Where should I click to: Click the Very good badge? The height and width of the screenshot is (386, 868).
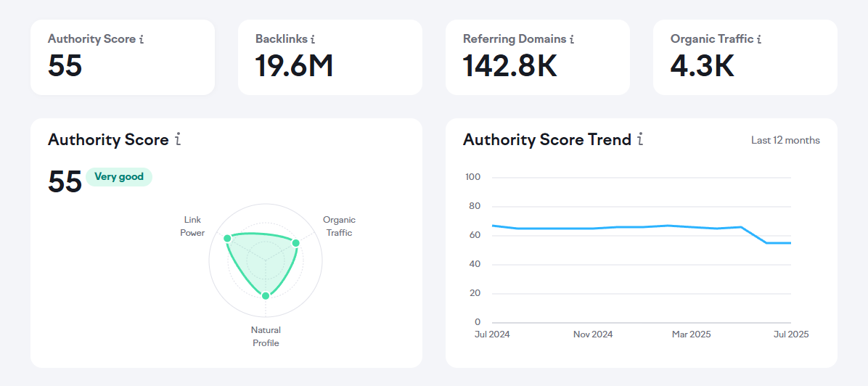(119, 177)
